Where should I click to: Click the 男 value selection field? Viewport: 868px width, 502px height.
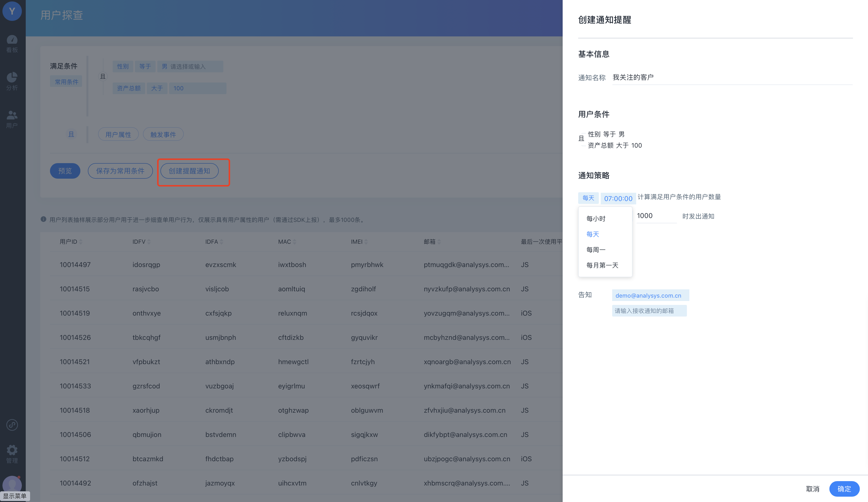tap(190, 67)
